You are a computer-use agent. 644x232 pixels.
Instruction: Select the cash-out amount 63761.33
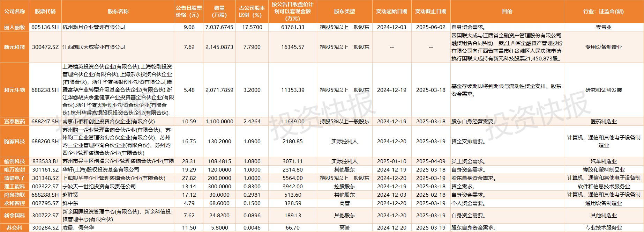pyautogui.click(x=293, y=27)
